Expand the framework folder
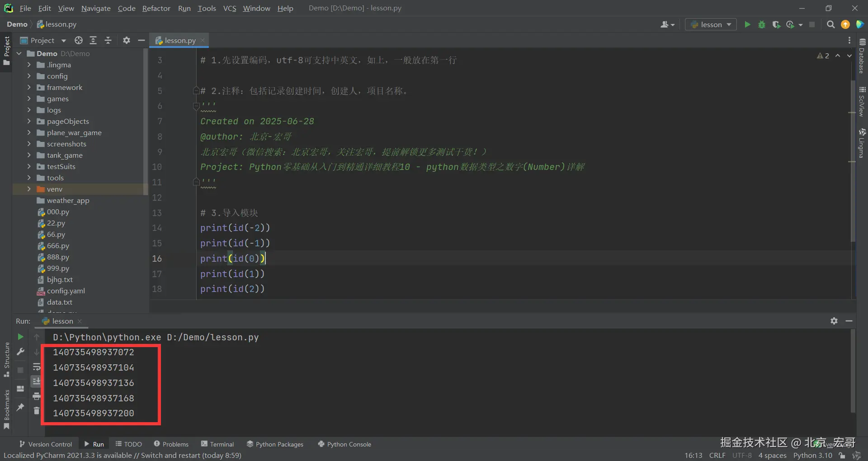This screenshot has height=461, width=868. tap(29, 87)
